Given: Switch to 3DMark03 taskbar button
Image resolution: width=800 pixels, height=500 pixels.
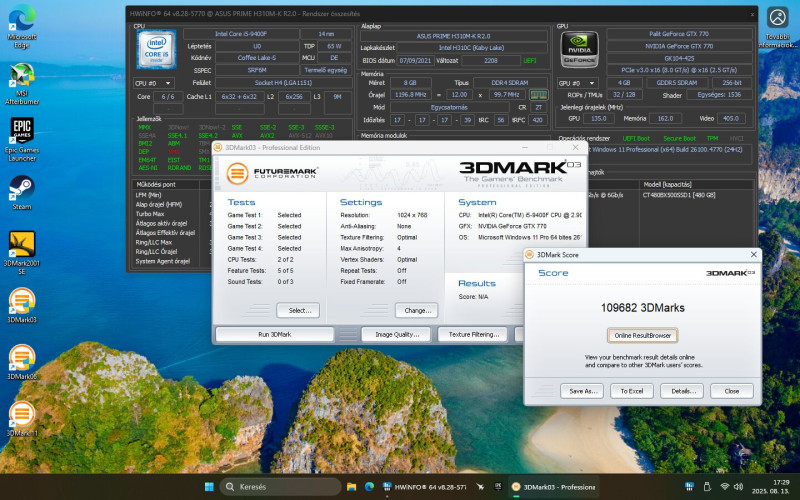Looking at the screenshot, I should coord(553,487).
